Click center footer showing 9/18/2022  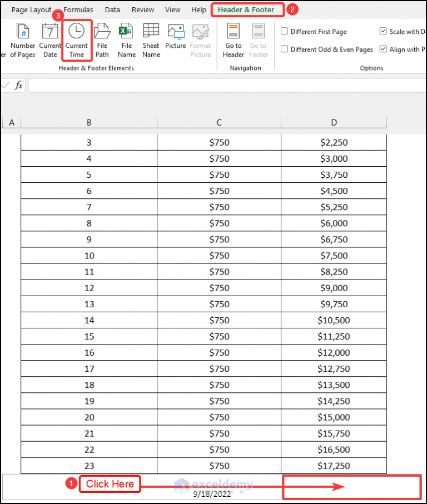[x=212, y=487]
